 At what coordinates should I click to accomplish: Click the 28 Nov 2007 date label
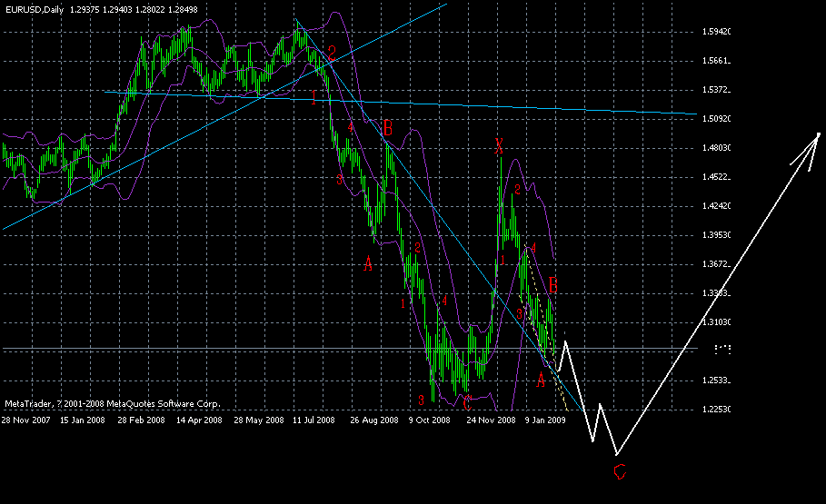(x=25, y=420)
